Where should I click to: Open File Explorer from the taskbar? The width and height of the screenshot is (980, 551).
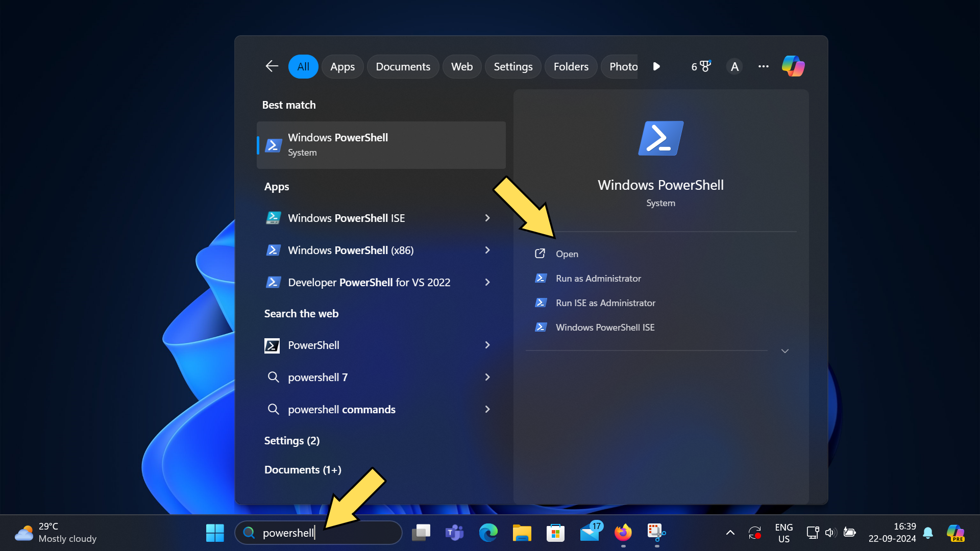522,533
